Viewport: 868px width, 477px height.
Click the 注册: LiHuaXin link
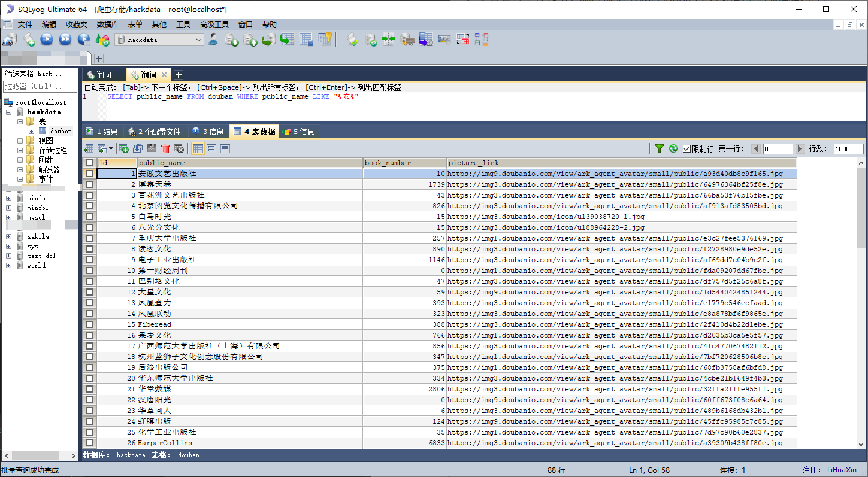click(830, 470)
